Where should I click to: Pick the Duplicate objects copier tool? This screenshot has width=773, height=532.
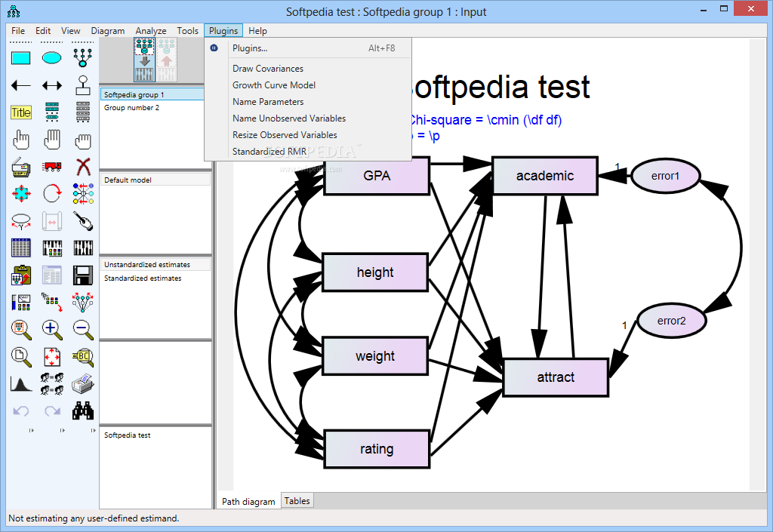[20, 167]
